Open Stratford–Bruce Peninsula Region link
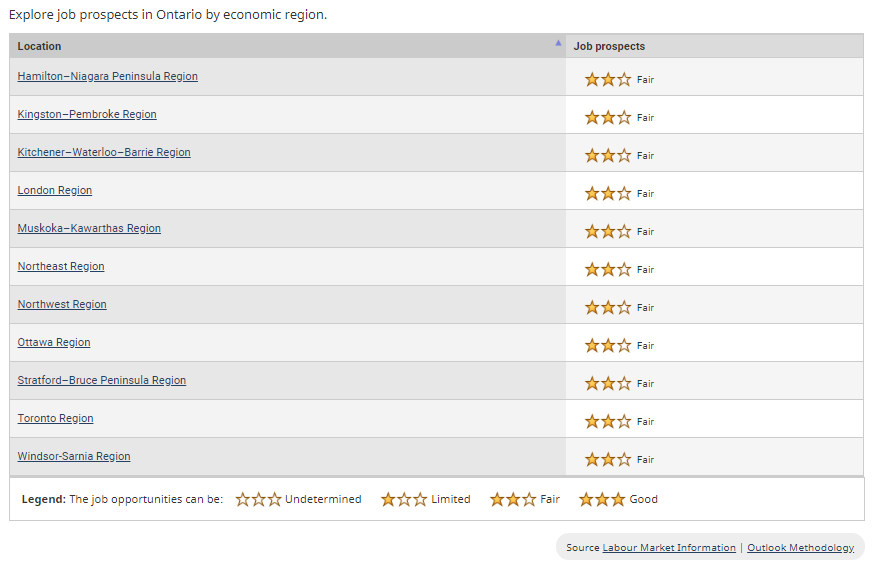The image size is (877, 565). pyautogui.click(x=102, y=380)
